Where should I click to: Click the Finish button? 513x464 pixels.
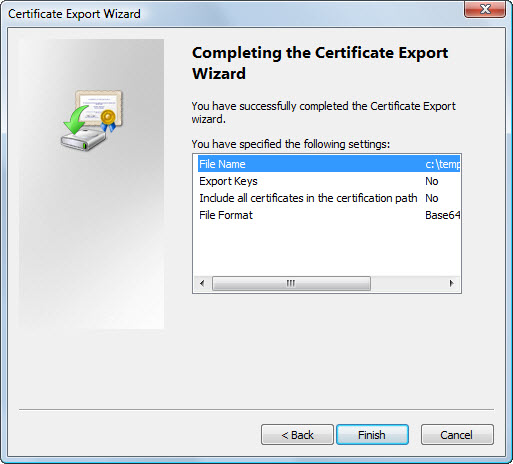tap(372, 435)
